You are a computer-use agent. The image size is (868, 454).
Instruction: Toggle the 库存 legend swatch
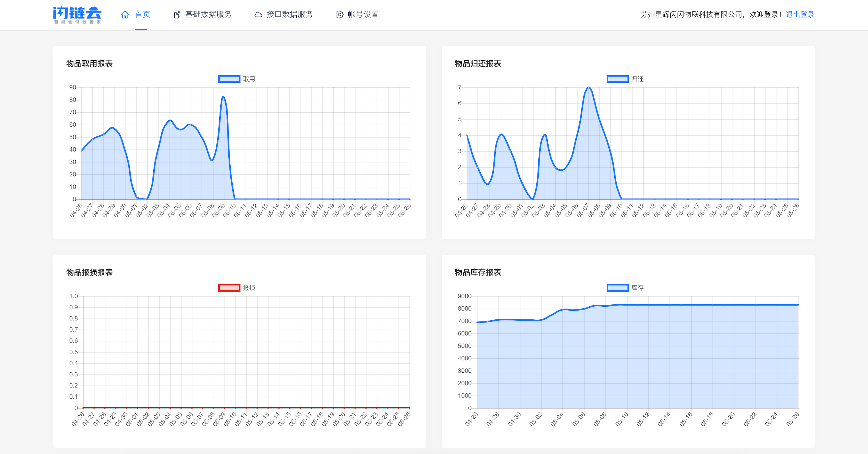617,288
